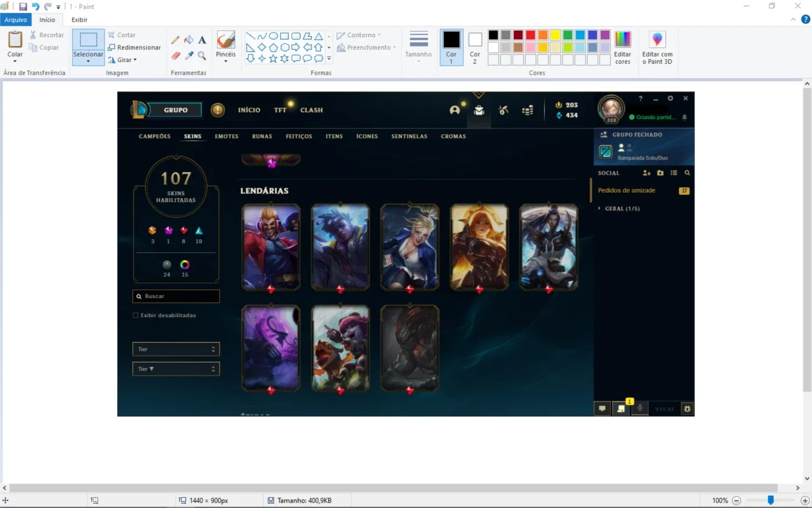
Task: Click the Undo arrow icon
Action: [35, 6]
